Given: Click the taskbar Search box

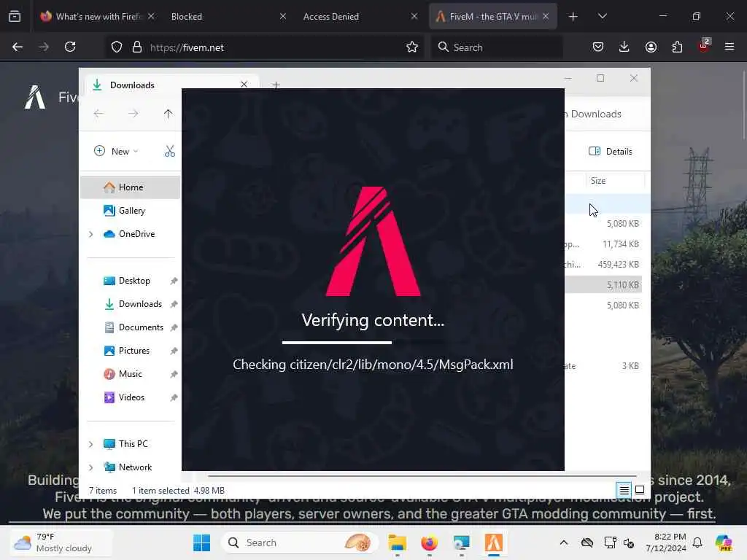Looking at the screenshot, I should (300, 542).
